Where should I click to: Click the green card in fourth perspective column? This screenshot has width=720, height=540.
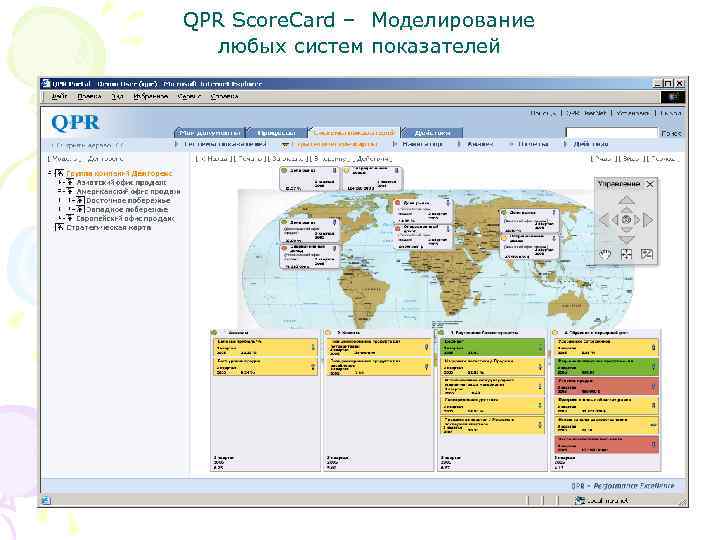[606, 367]
